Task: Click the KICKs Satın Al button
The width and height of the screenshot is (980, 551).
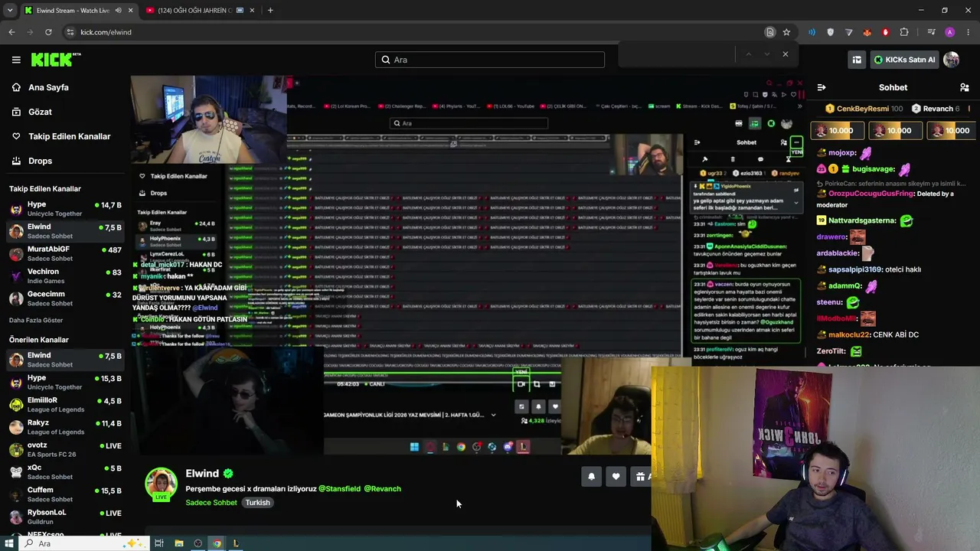Action: click(x=904, y=60)
